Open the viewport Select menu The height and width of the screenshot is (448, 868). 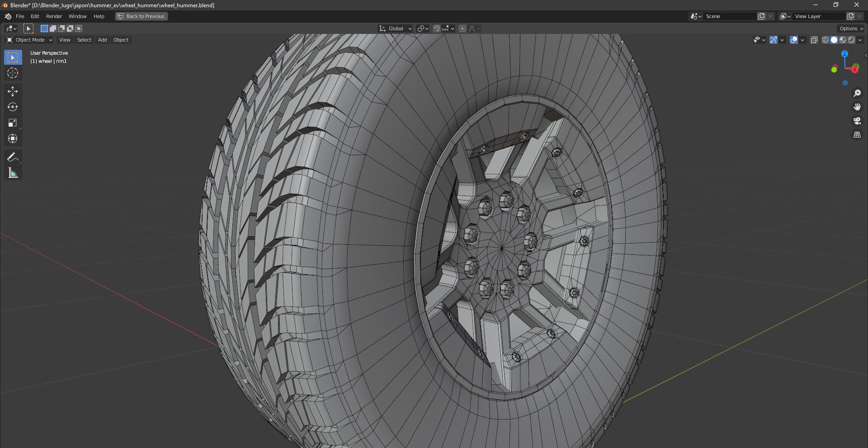click(84, 40)
